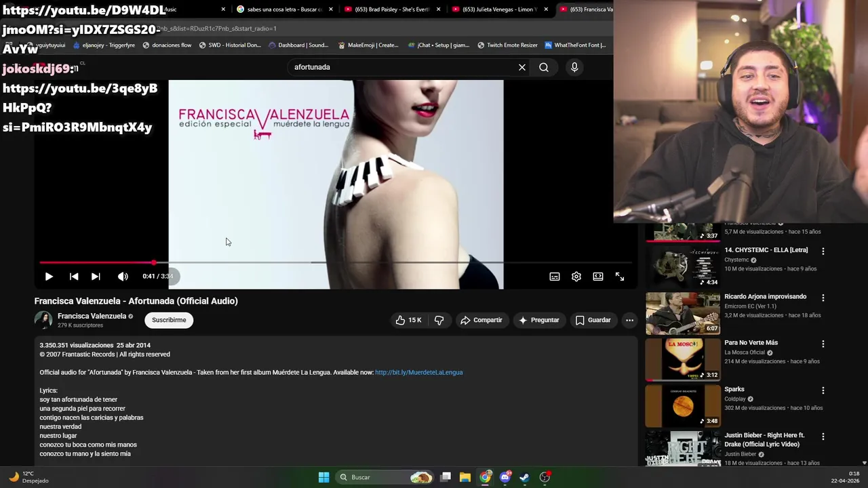The height and width of the screenshot is (488, 868).
Task: Skip to next video
Action: [96, 277]
